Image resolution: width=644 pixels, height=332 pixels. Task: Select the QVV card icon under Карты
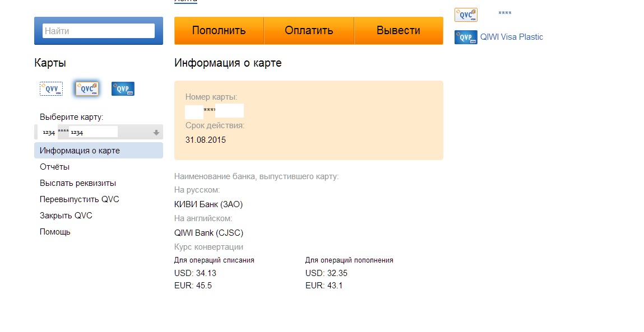(x=52, y=88)
